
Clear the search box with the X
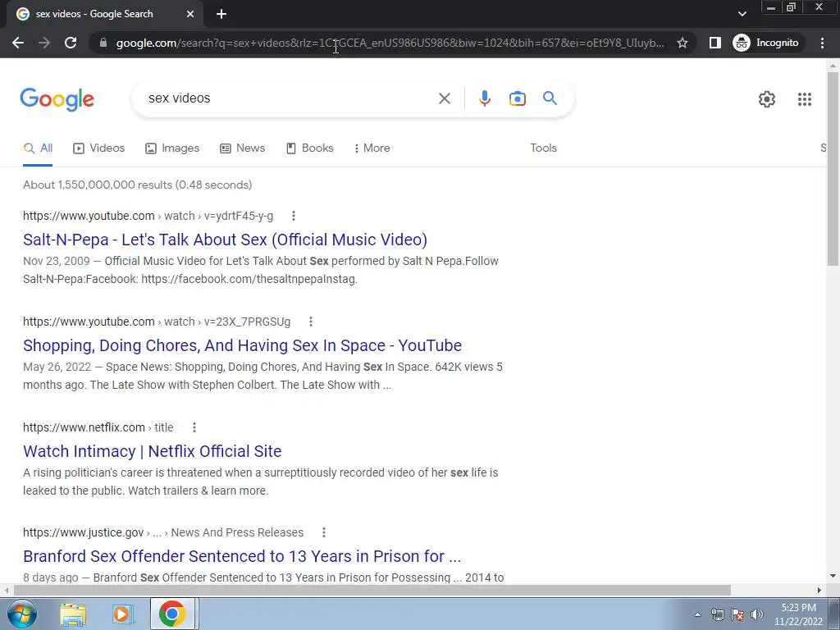click(444, 98)
